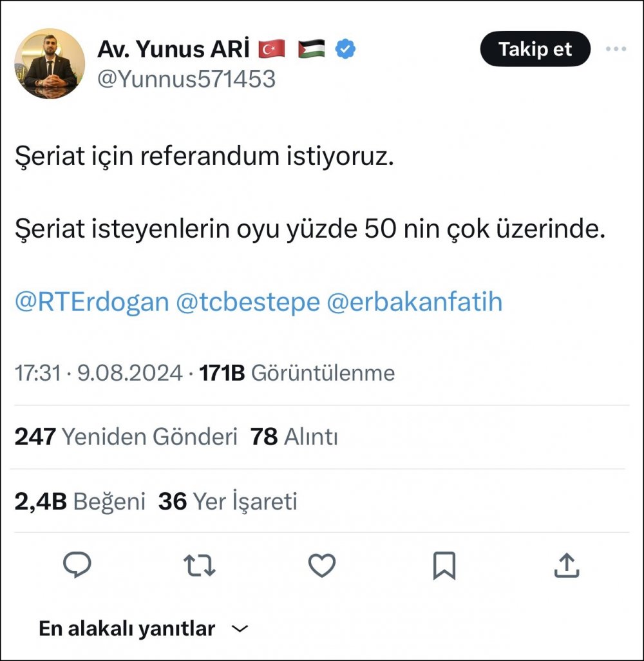
Task: Click the @Yunnus571453 username handle
Action: [x=186, y=79]
